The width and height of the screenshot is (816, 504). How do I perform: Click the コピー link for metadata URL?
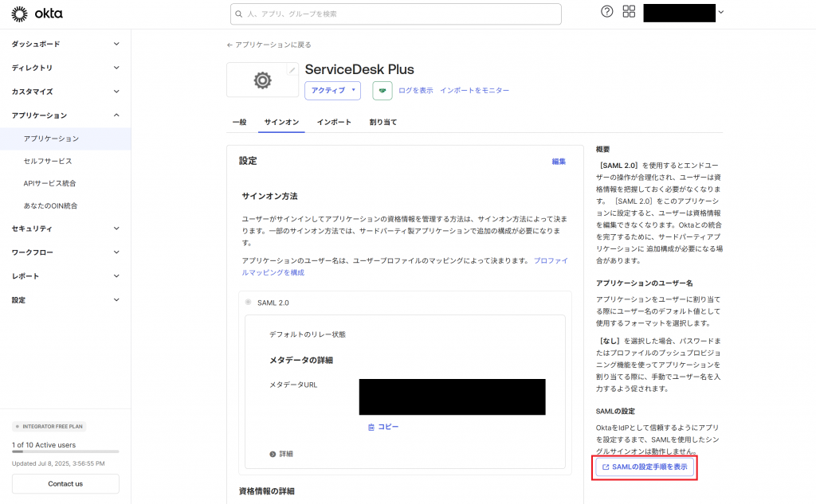[383, 427]
